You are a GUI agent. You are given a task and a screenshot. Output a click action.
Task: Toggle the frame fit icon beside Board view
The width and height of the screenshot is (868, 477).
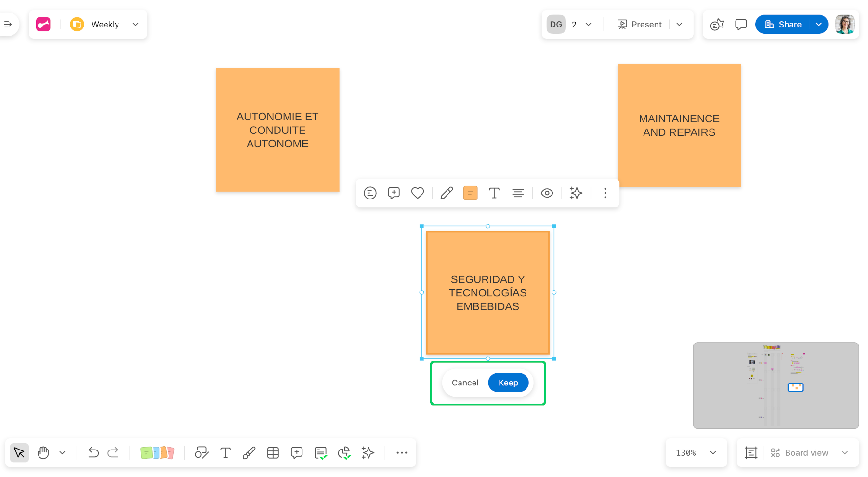[x=751, y=453]
